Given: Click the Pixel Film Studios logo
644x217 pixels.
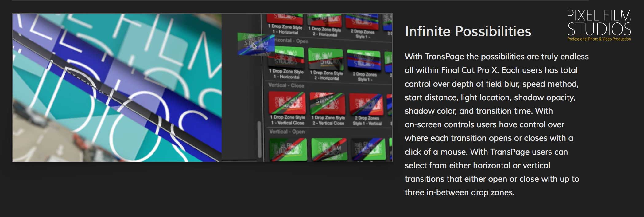Looking at the screenshot, I should tap(599, 25).
